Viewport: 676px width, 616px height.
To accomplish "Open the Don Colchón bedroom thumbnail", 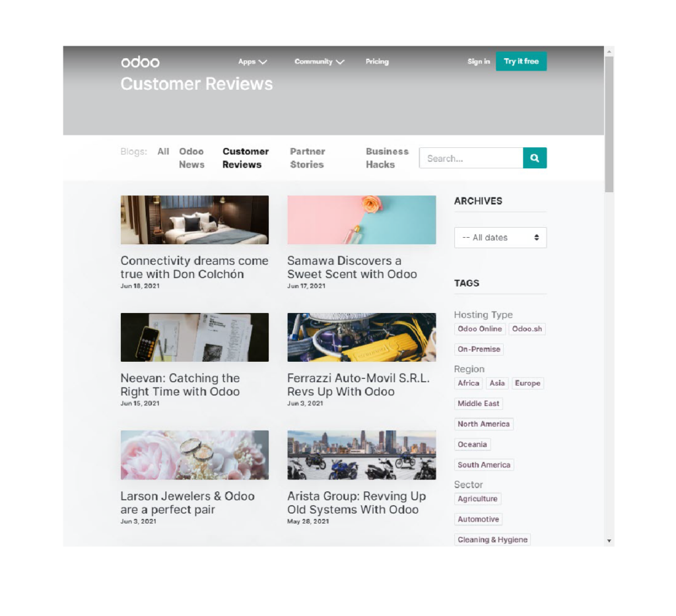I will point(195,220).
